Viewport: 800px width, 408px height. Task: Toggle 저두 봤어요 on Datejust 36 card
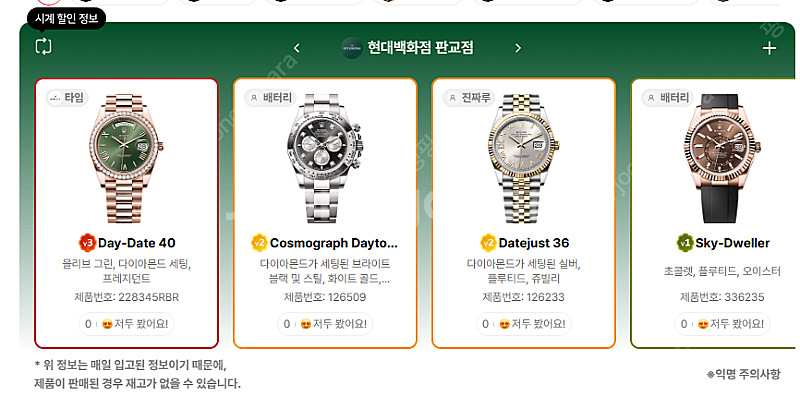point(523,324)
